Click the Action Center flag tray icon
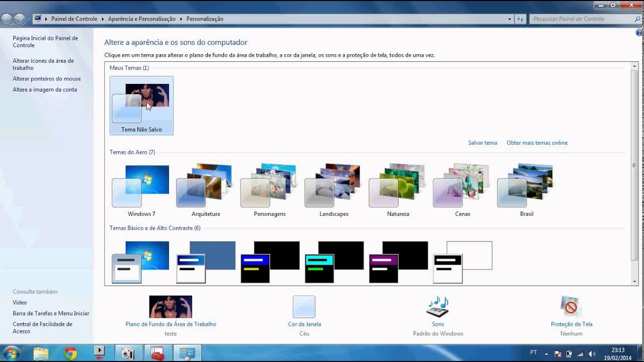Viewport: 644px width, 362px height. [558, 353]
